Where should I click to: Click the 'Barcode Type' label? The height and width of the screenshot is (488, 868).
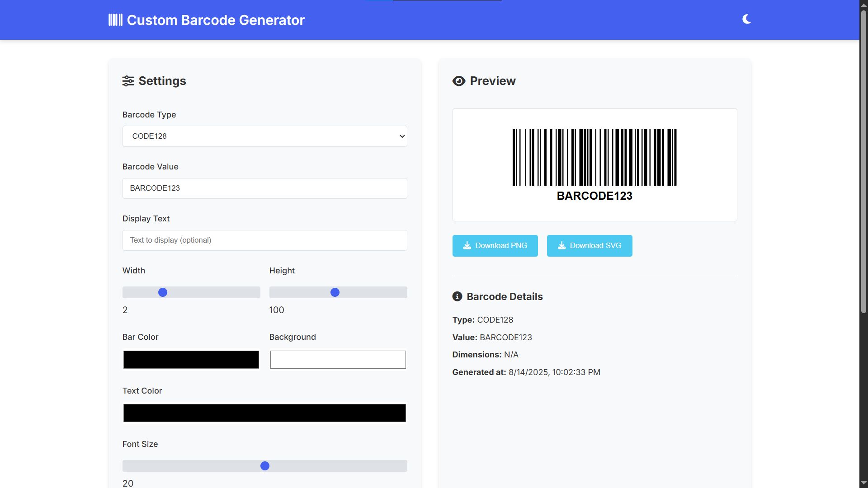[149, 115]
